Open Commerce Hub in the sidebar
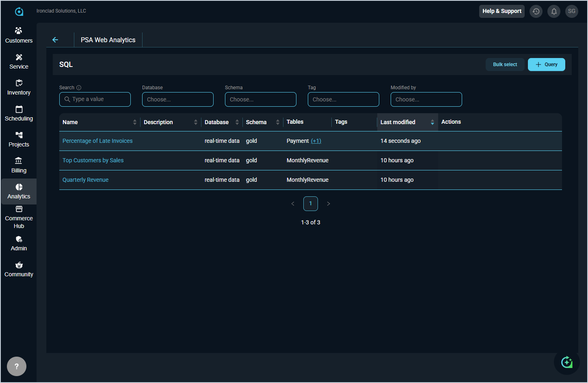The height and width of the screenshot is (383, 588). point(19,217)
